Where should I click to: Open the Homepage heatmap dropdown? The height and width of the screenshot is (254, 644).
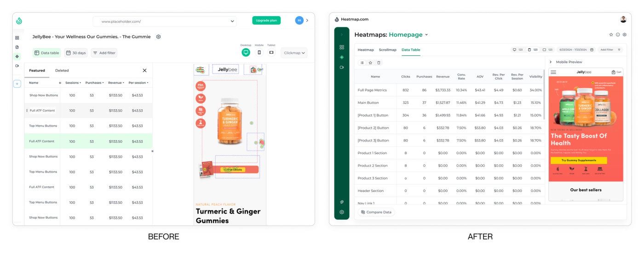(x=408, y=34)
